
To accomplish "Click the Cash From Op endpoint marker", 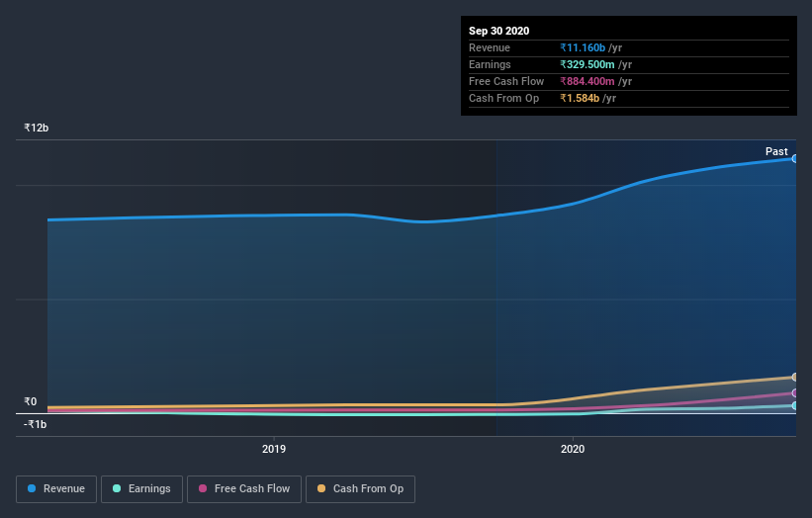I will click(795, 378).
